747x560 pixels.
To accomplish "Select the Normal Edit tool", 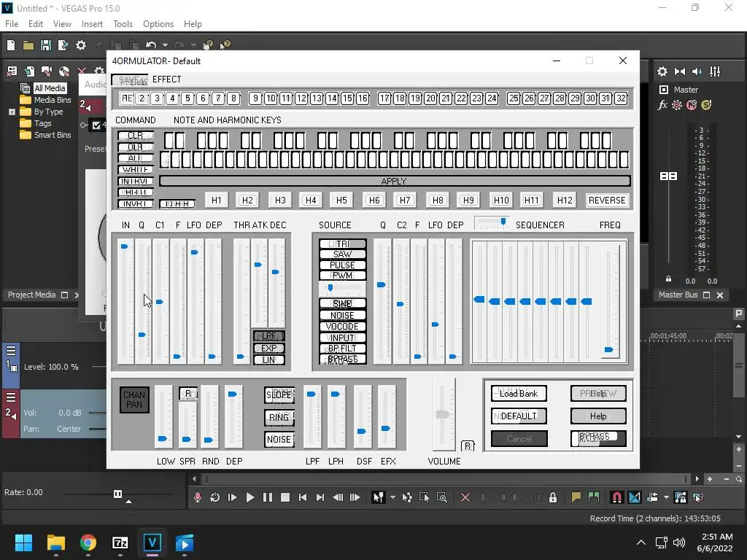I will [x=379, y=497].
